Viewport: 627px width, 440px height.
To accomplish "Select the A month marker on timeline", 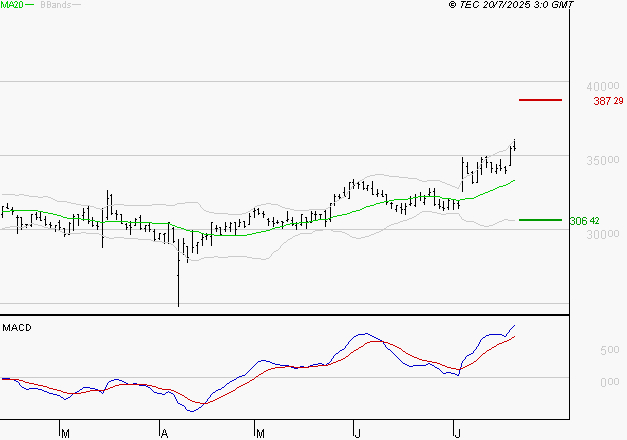I will tap(163, 433).
